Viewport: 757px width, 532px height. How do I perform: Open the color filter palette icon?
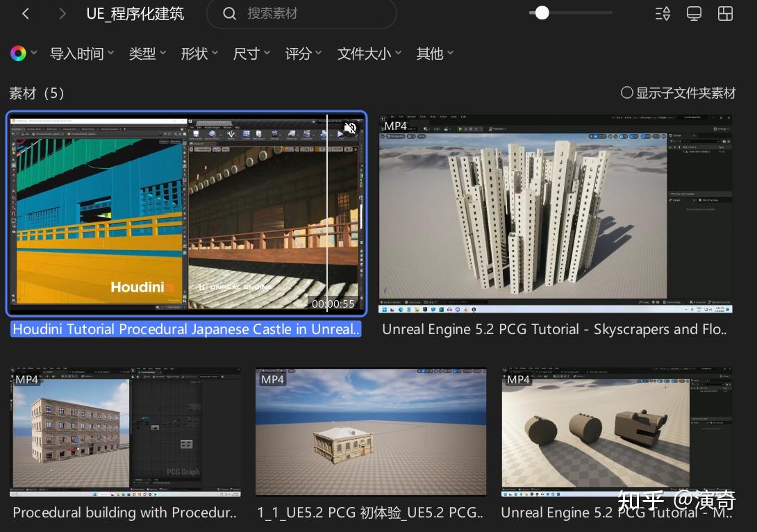[x=17, y=52]
